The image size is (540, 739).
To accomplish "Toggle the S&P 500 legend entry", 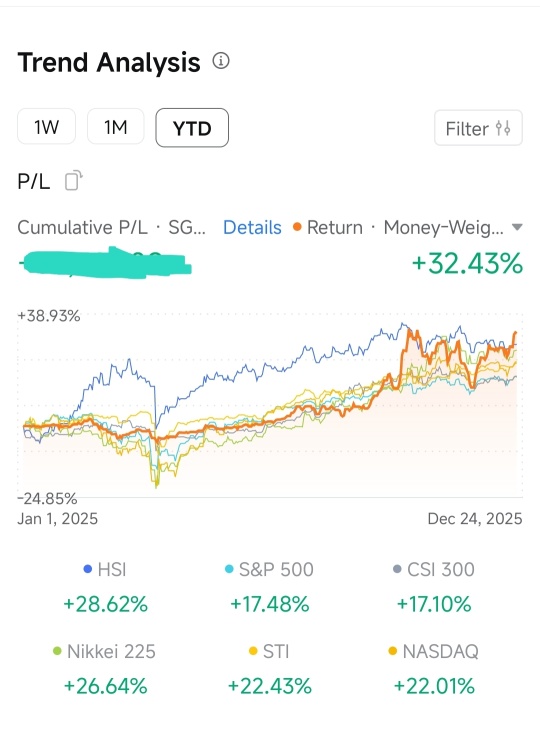I will pos(269,569).
